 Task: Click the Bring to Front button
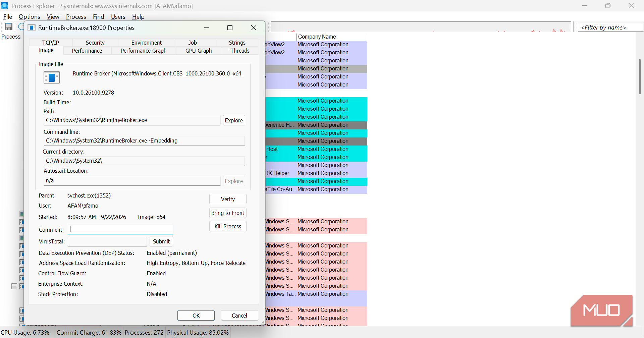[x=228, y=213]
